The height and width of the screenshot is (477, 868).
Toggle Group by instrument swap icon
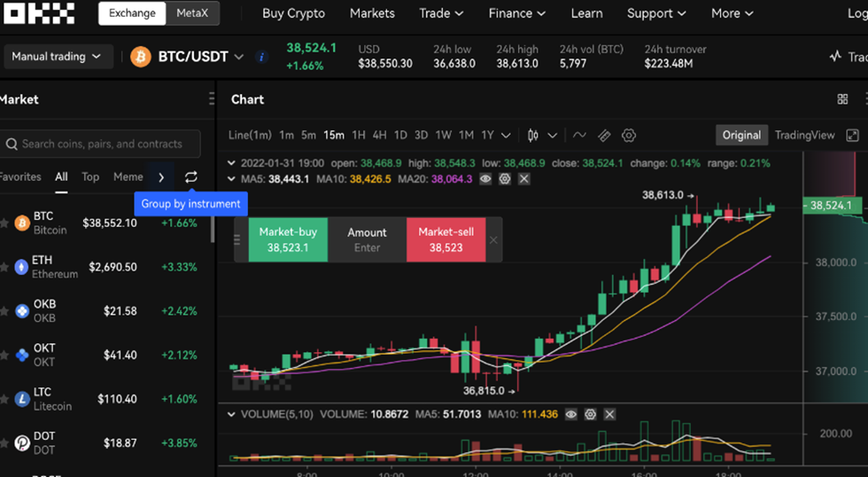click(191, 176)
